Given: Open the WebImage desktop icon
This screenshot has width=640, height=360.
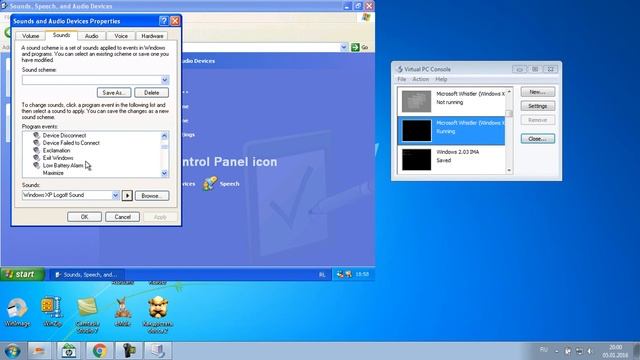Looking at the screenshot, I should [17, 312].
